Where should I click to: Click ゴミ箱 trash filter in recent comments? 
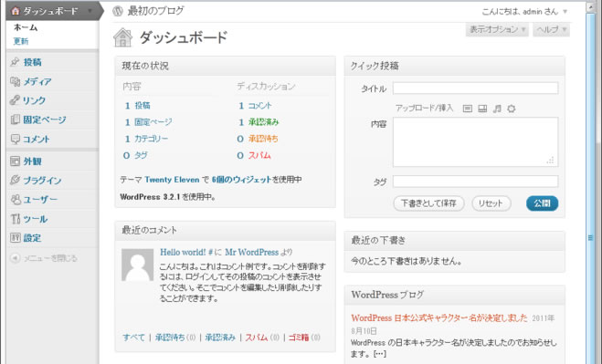click(x=299, y=338)
